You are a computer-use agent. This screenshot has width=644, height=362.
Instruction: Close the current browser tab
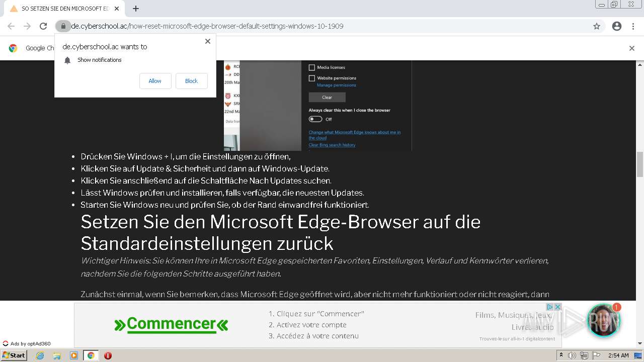[117, 9]
